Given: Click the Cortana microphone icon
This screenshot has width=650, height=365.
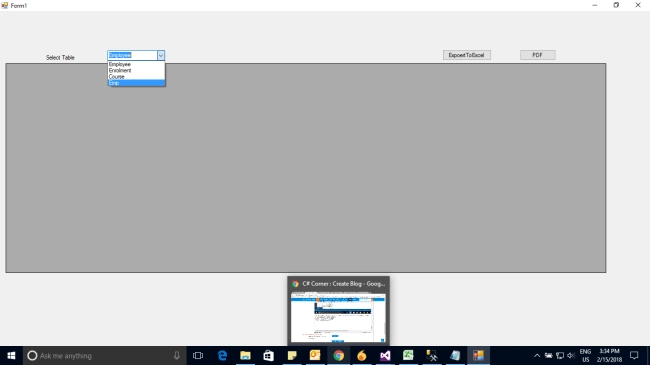Looking at the screenshot, I should 177,355.
